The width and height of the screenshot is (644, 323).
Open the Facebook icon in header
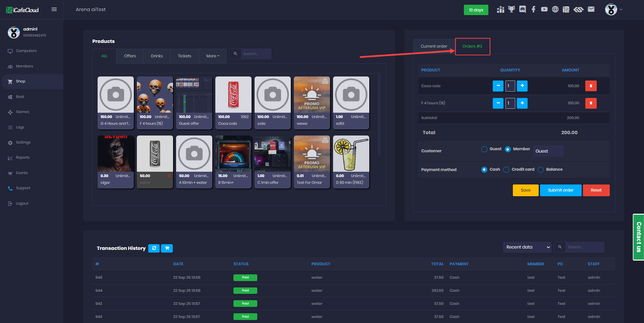(533, 9)
